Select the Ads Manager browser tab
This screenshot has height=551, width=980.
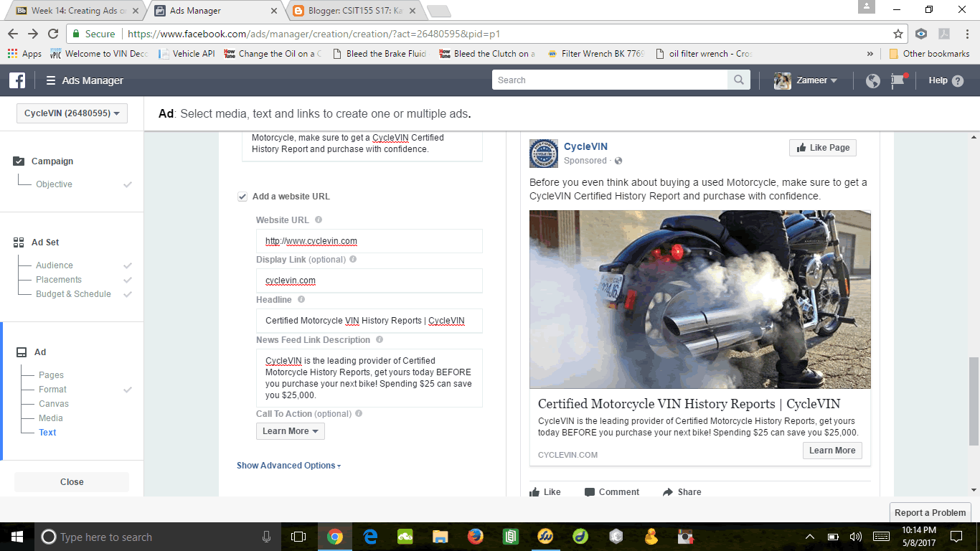coord(215,11)
